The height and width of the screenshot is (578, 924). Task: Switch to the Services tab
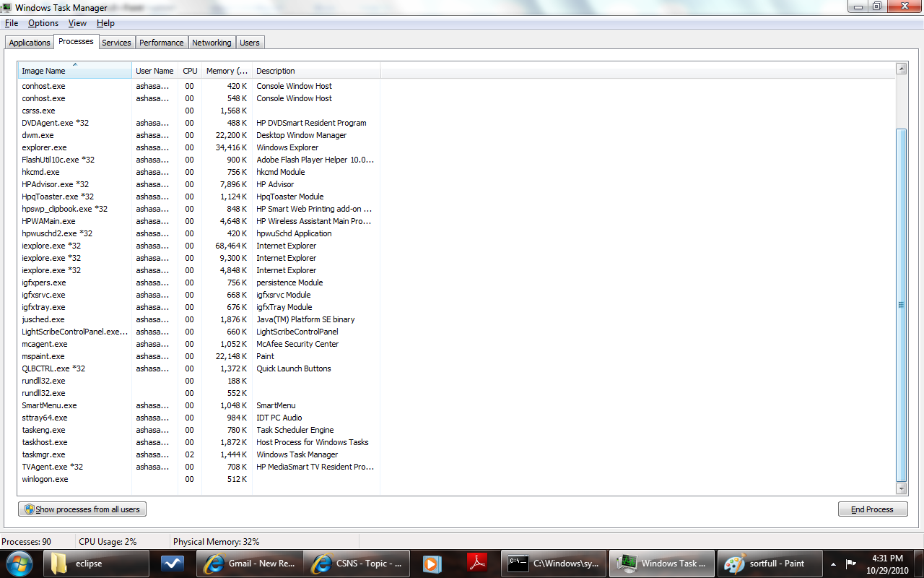(x=116, y=43)
